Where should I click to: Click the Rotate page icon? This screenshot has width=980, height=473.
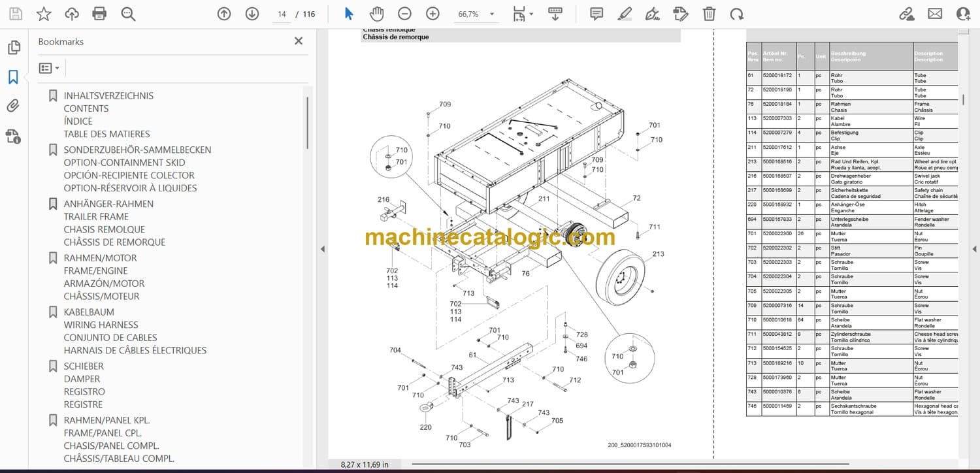click(737, 14)
